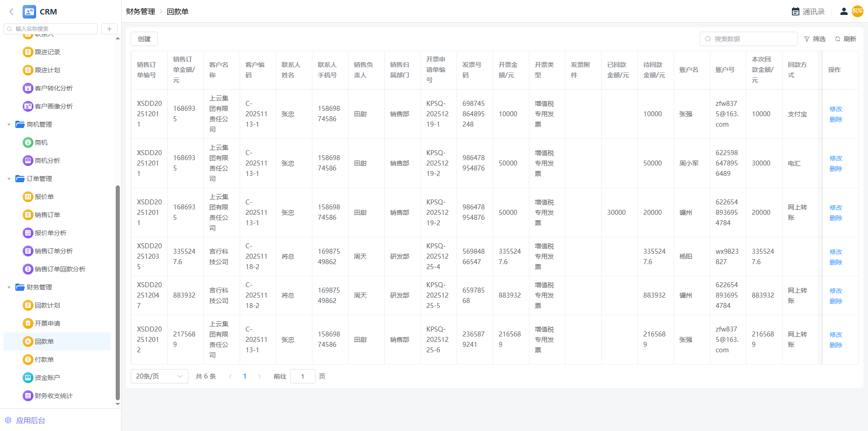
Task: Click 删除 on the last table row
Action: 835,345
